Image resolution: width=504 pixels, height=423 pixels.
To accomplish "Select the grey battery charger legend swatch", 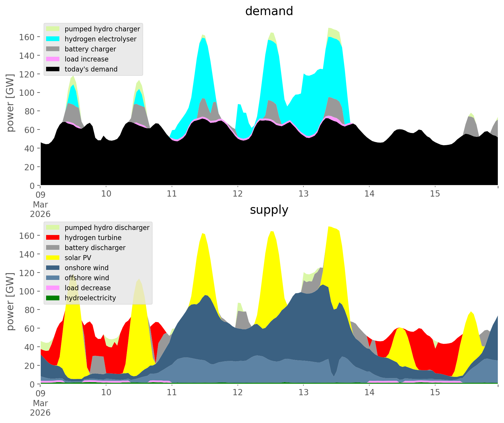I will pyautogui.click(x=53, y=49).
